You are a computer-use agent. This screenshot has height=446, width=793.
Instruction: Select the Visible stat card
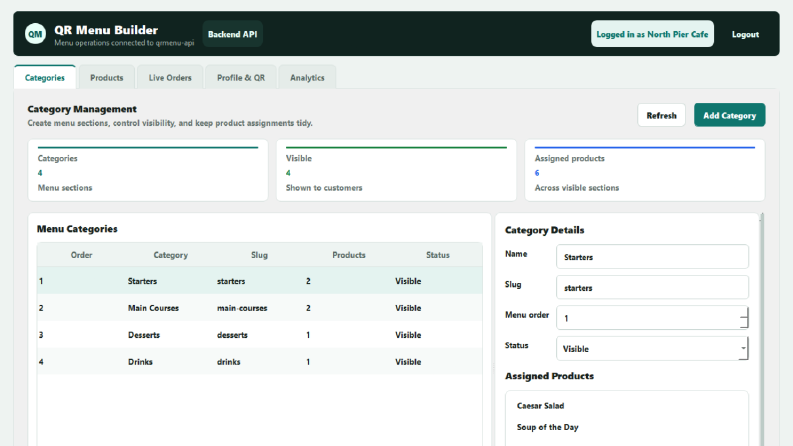pos(396,170)
